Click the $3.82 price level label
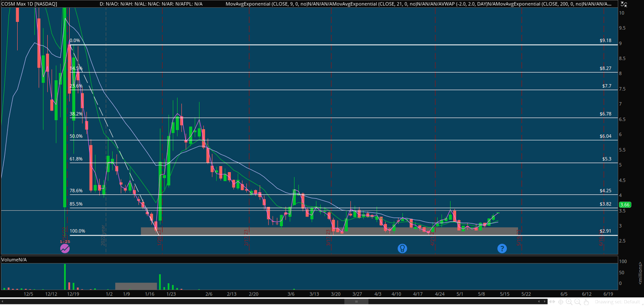This screenshot has width=644, height=306. pos(605,204)
